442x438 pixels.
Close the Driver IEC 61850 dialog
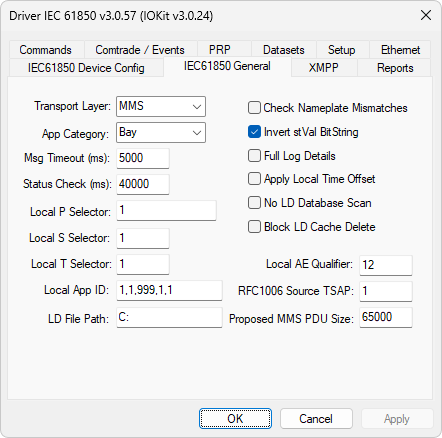(x=426, y=15)
